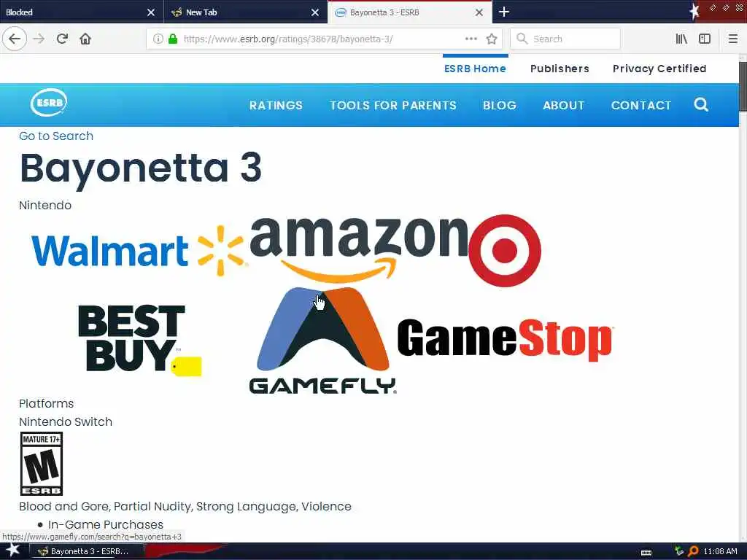Show site information icon in address bar
The height and width of the screenshot is (560, 747).
click(x=158, y=39)
